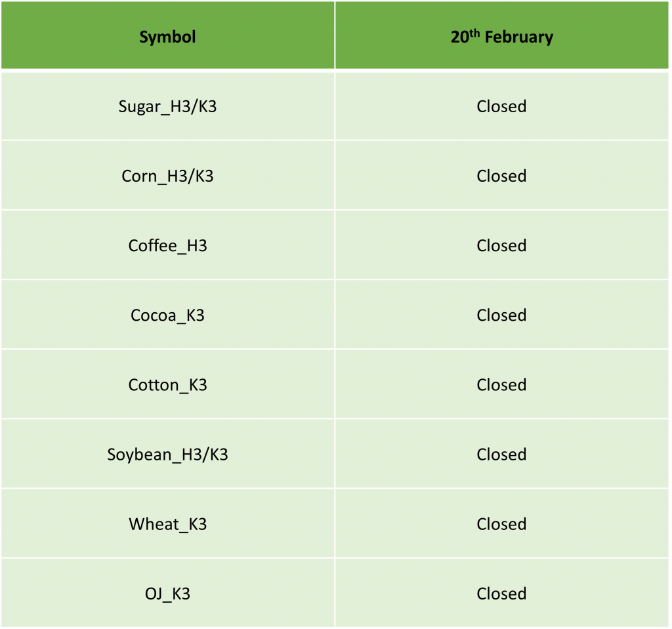Click the K3 text in Wheat row
The image size is (672, 629).
198,524
